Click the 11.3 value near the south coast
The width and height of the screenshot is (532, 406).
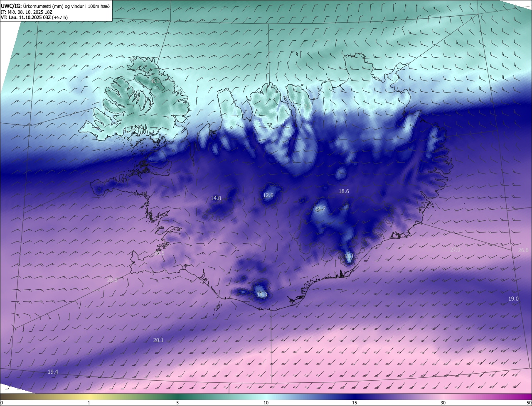point(262,295)
